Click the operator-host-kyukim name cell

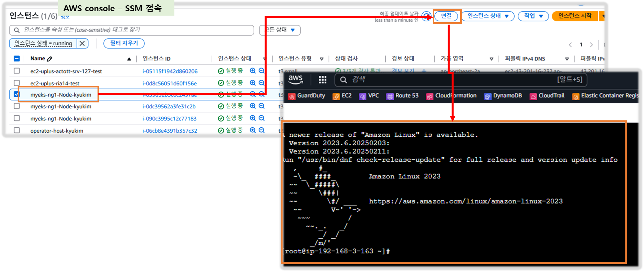click(x=57, y=131)
